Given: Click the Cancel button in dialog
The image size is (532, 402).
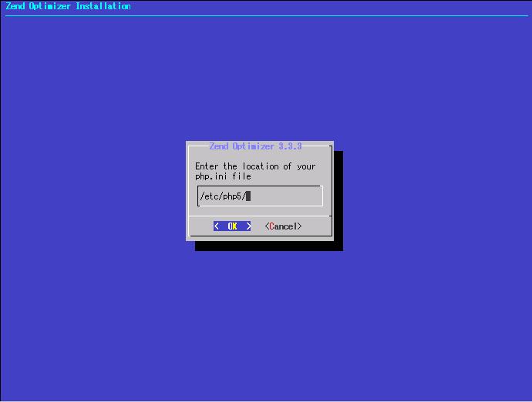Looking at the screenshot, I should click(x=283, y=226).
